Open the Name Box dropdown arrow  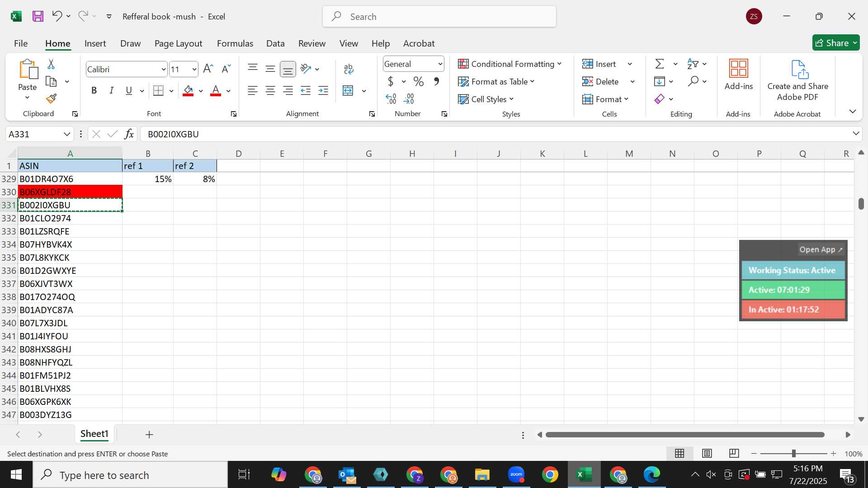(67, 134)
